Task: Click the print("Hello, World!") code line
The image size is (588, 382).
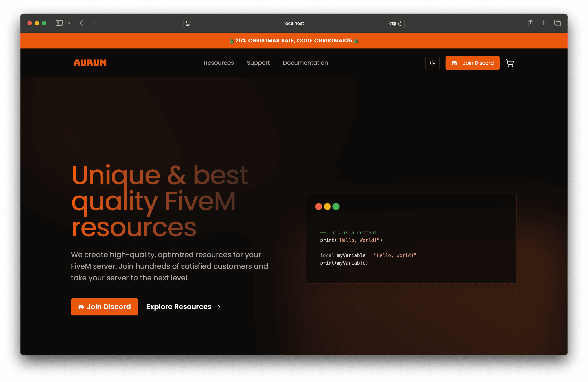Action: click(x=351, y=240)
